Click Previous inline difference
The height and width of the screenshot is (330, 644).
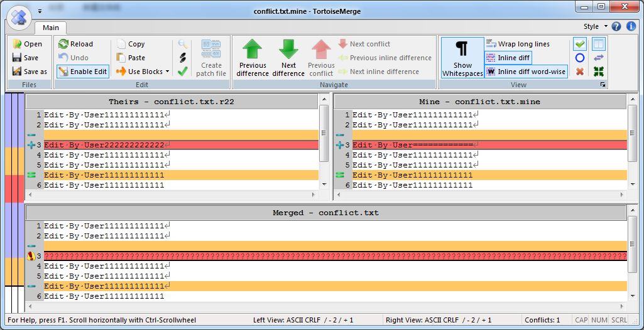385,58
